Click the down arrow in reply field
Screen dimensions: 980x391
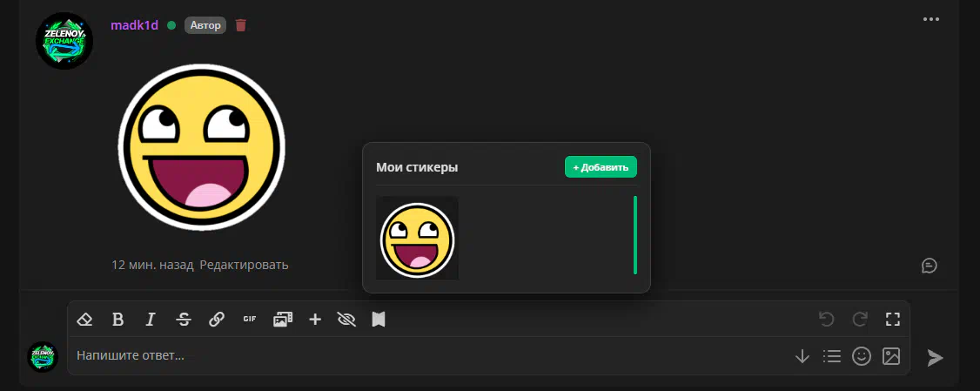pyautogui.click(x=802, y=356)
